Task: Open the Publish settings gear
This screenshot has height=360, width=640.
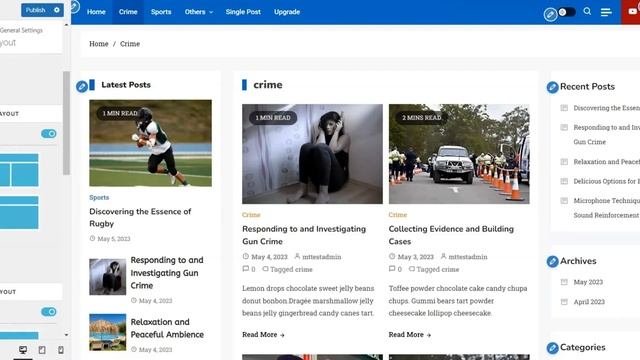Action: [x=57, y=10]
